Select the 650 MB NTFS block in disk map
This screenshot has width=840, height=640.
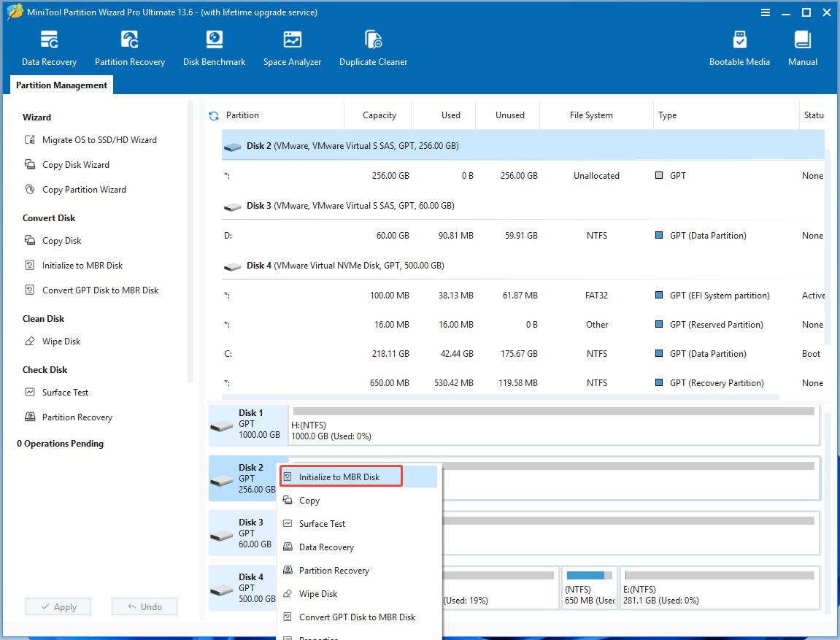click(589, 588)
